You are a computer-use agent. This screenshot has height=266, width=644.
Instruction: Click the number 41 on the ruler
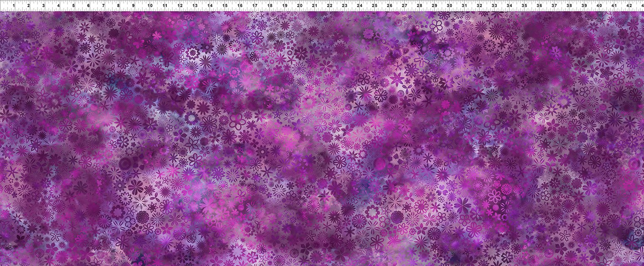(x=614, y=6)
